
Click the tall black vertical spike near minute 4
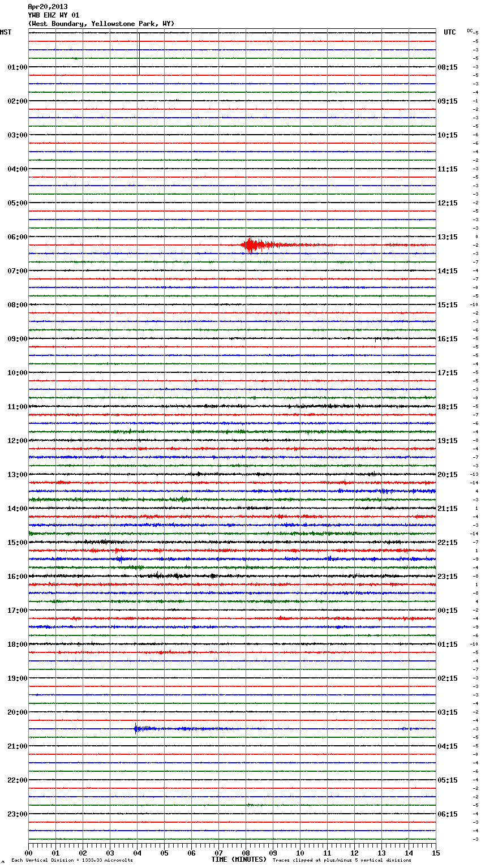(139, 54)
